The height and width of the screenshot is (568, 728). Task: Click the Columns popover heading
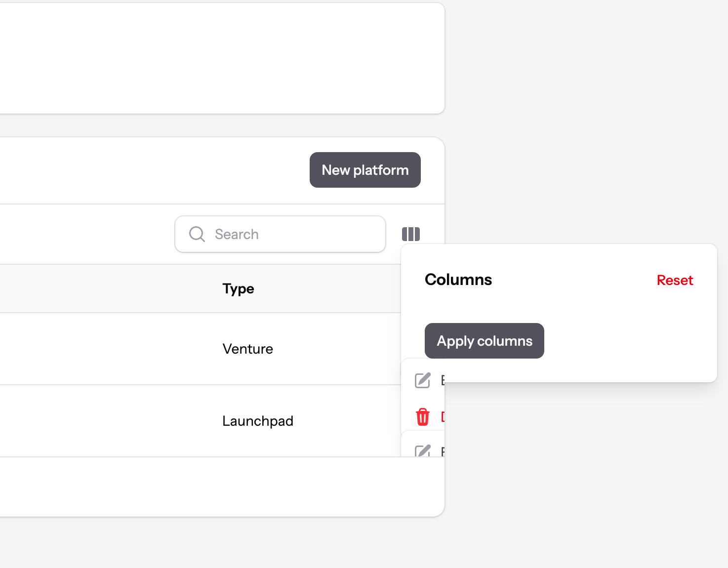(458, 280)
